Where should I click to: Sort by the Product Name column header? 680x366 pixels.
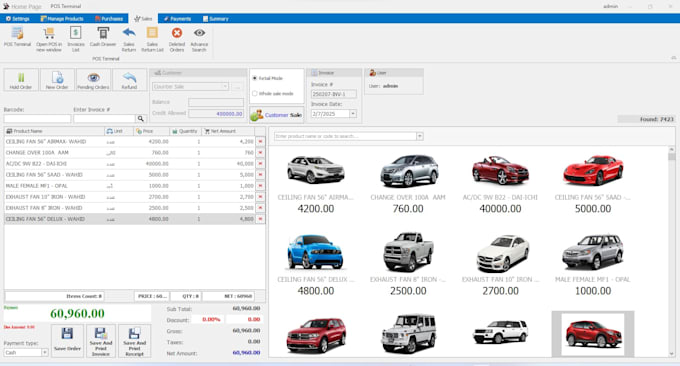pyautogui.click(x=55, y=131)
